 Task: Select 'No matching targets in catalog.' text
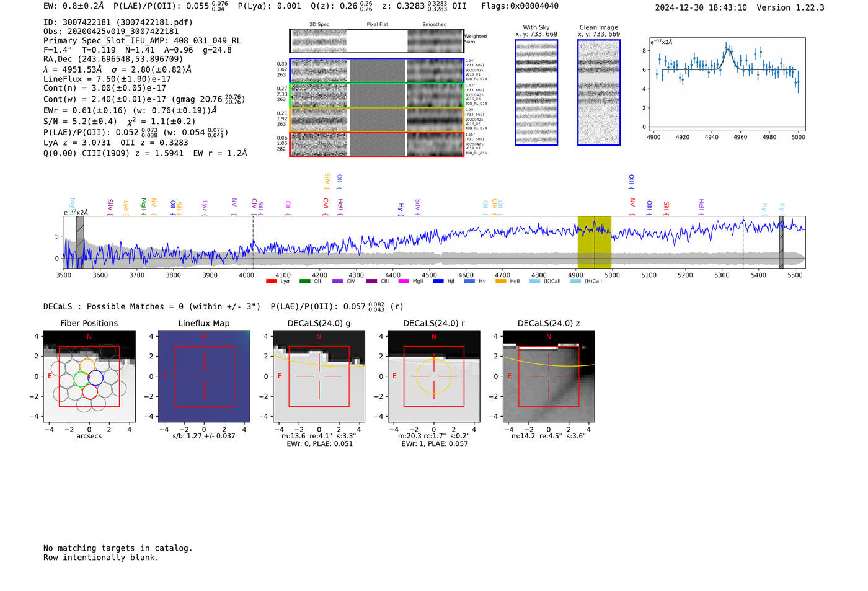click(118, 548)
